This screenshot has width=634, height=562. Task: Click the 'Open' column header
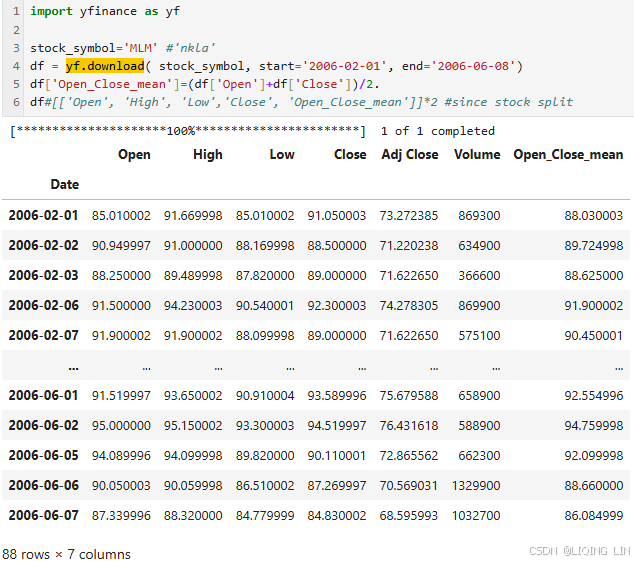tap(134, 154)
